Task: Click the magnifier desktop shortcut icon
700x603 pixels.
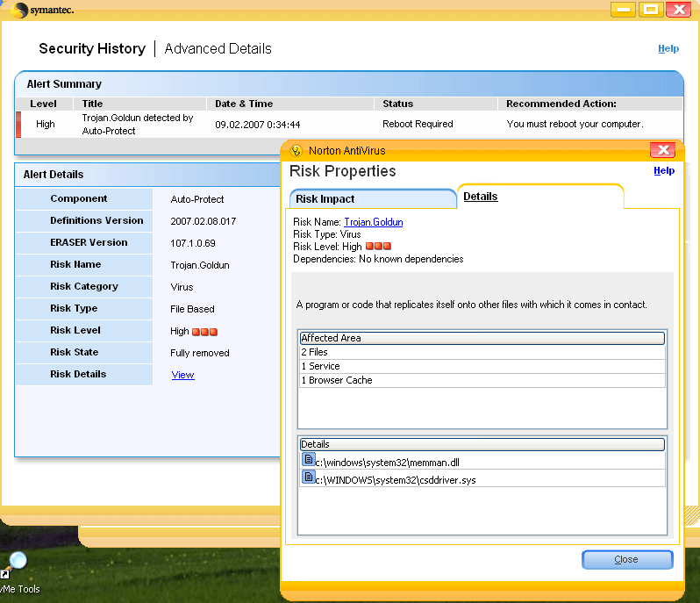Action: point(17,562)
